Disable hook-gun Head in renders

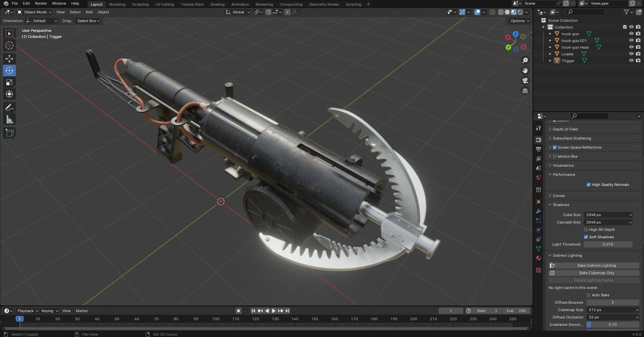click(638, 47)
